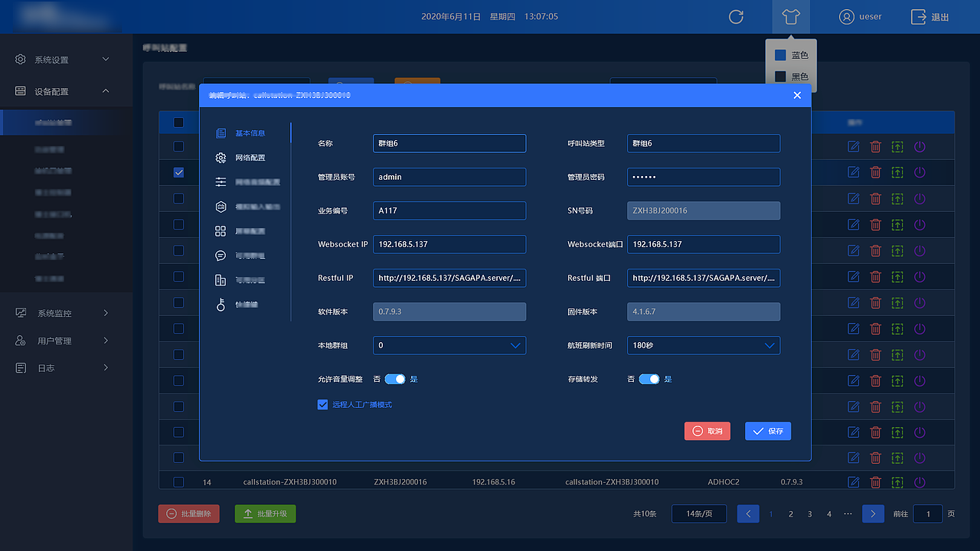Go to page 3 in pagination
Screen dimensions: 980x551
click(810, 514)
